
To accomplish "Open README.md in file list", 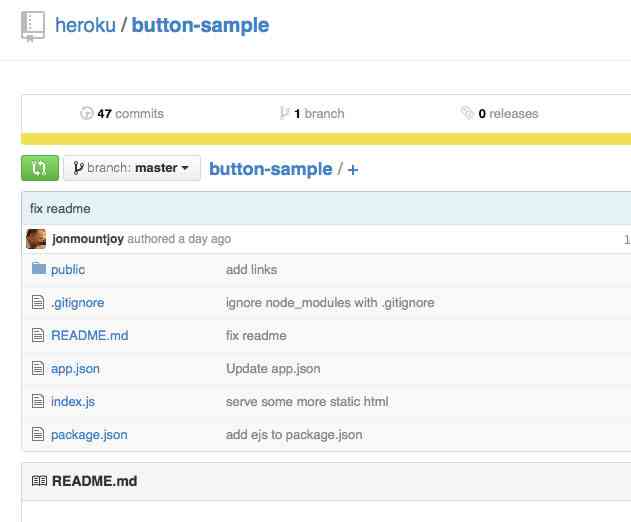I will (90, 336).
